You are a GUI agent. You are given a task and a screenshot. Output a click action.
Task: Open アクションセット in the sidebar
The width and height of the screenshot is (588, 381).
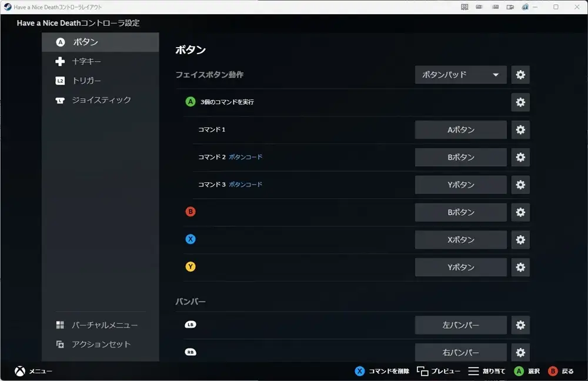(100, 344)
